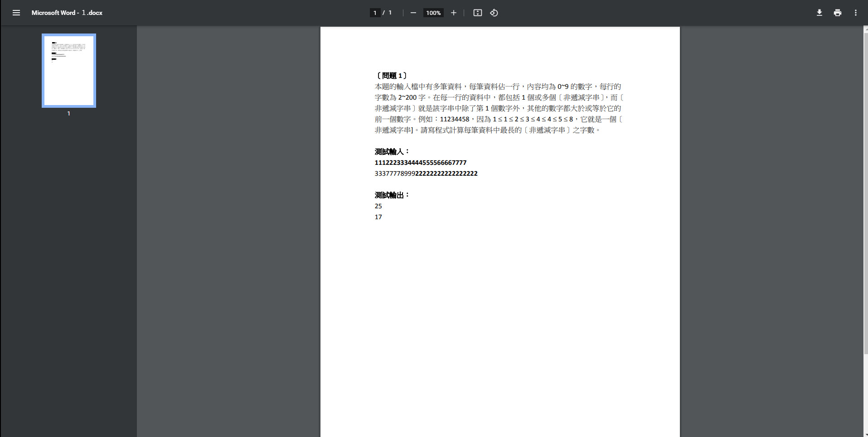This screenshot has width=868, height=437.
Task: Click the fit to page icon
Action: [477, 13]
